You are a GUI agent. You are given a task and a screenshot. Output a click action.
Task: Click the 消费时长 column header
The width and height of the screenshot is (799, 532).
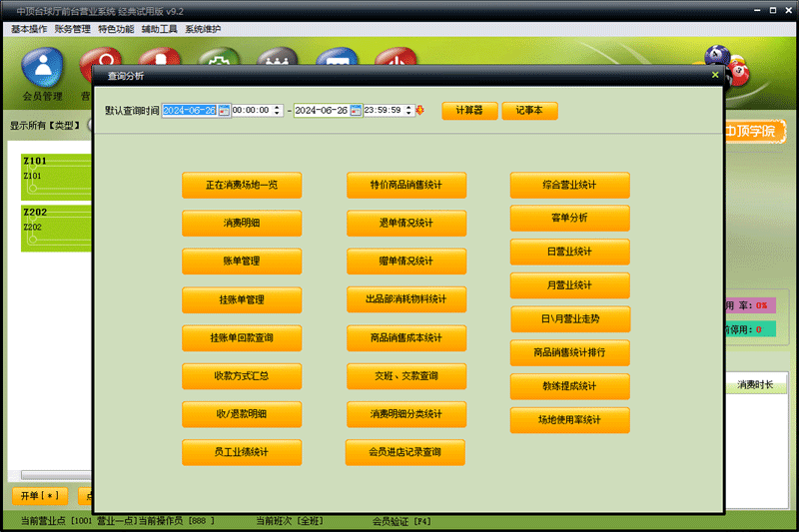(x=755, y=385)
